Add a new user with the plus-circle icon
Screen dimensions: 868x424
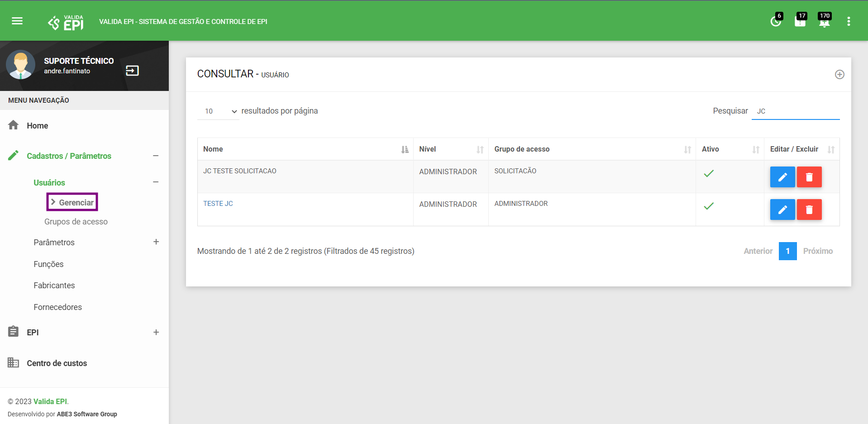(x=839, y=75)
